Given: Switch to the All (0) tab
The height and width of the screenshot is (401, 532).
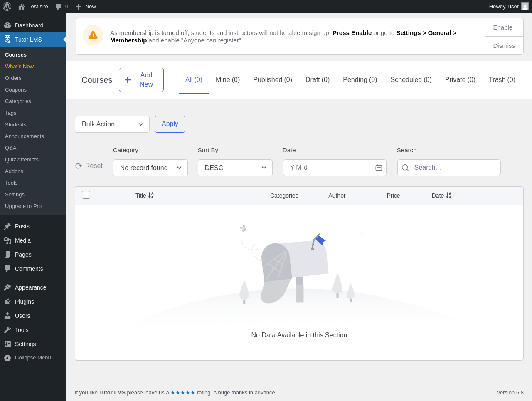Looking at the screenshot, I should pos(194,80).
